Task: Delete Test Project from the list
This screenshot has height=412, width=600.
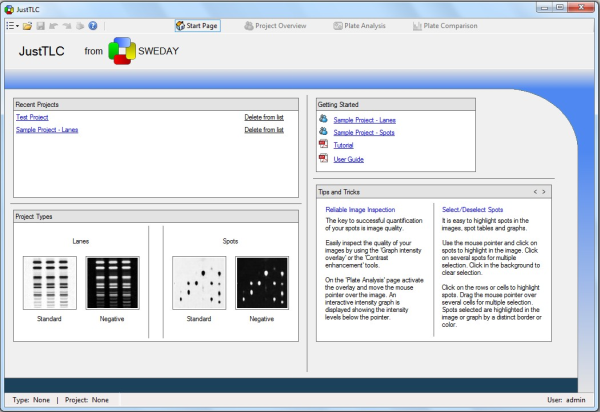Action: tap(264, 117)
